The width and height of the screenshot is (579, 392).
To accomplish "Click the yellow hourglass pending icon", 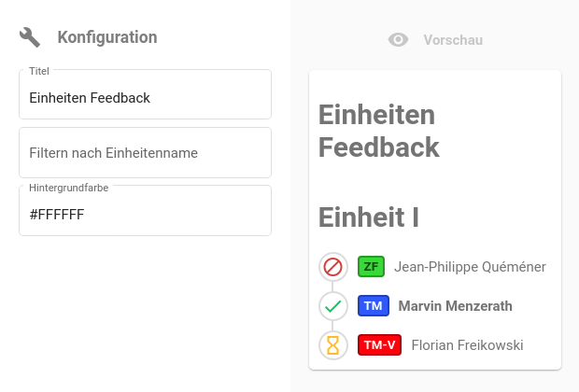I will (x=332, y=345).
